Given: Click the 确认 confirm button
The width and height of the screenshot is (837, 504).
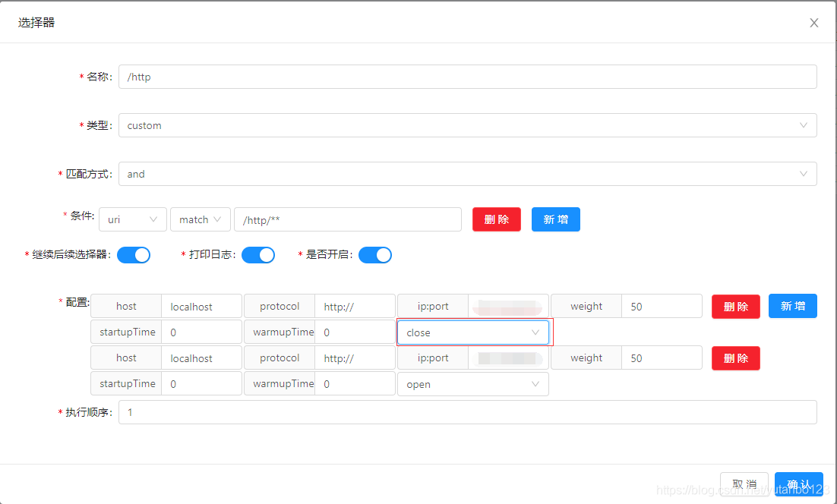Looking at the screenshot, I should pyautogui.click(x=798, y=484).
